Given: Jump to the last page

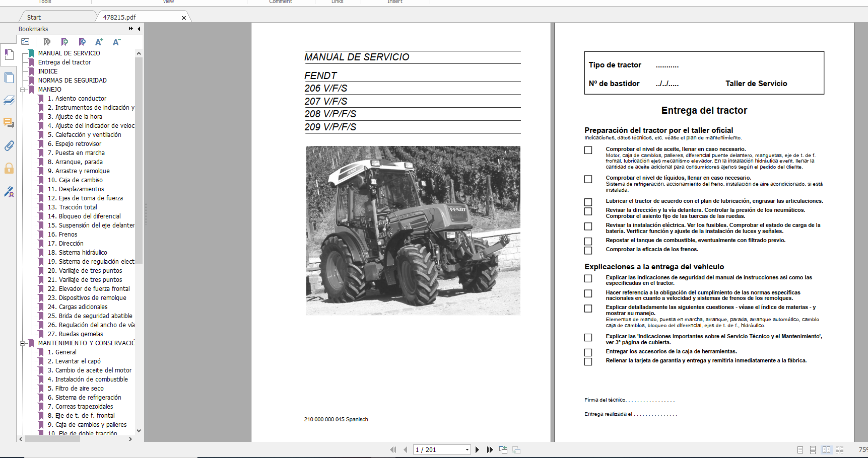Looking at the screenshot, I should [x=490, y=449].
